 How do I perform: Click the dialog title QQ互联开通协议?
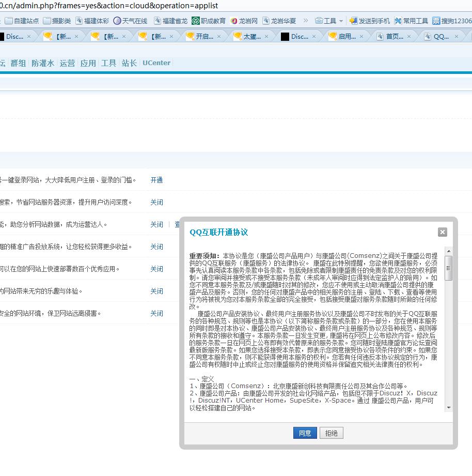(219, 232)
